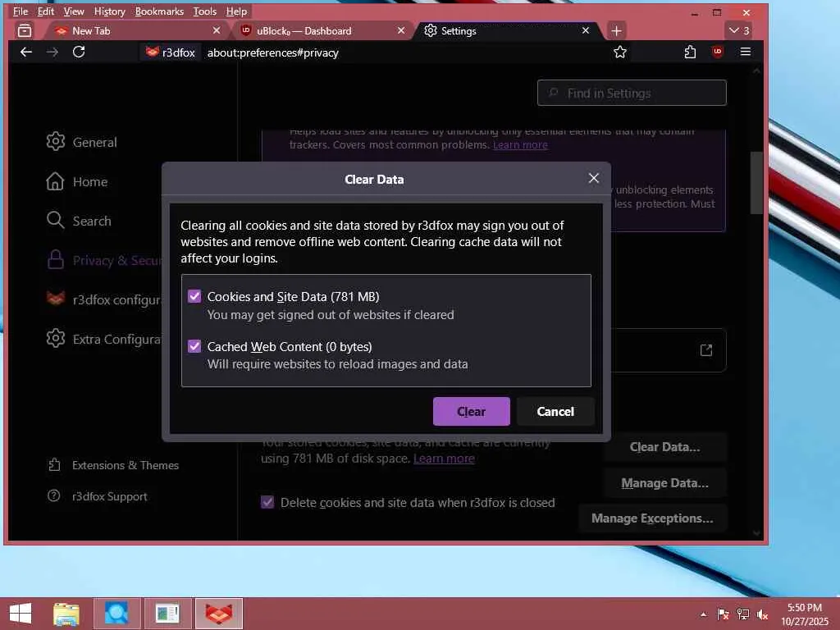840x630 pixels.
Task: Toggle Delete cookies when r3dfox is closed
Action: click(x=267, y=503)
